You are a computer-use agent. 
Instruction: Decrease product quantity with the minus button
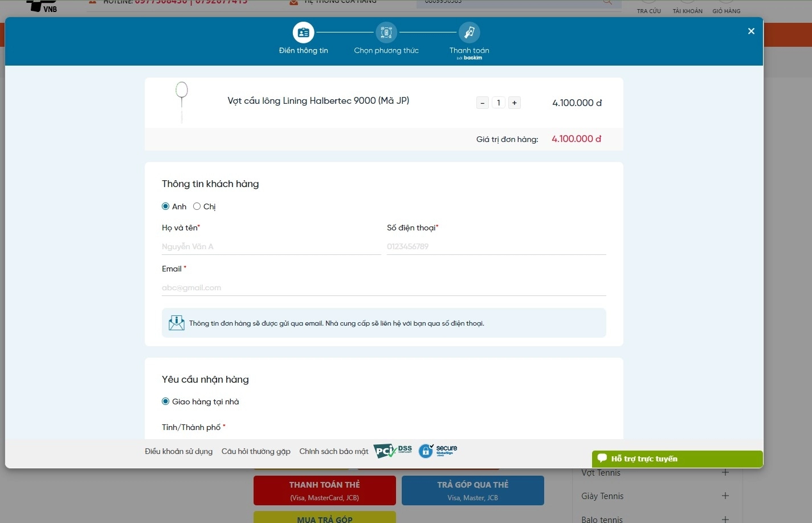tap(483, 103)
